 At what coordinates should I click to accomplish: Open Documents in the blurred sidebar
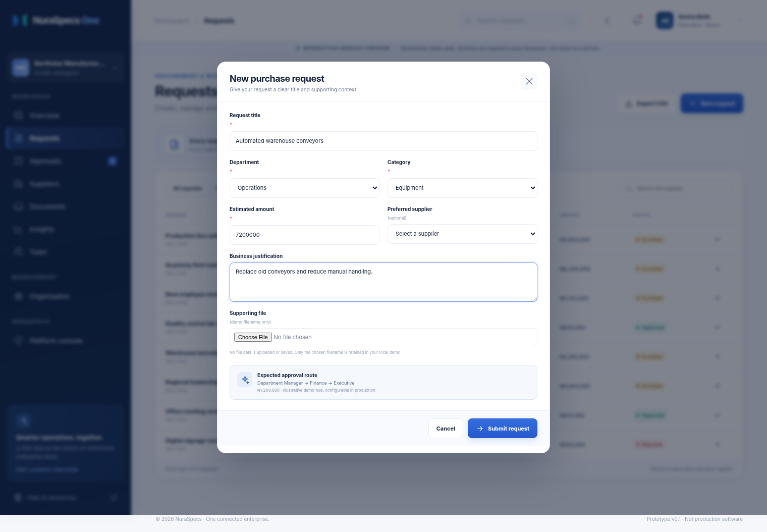(65, 206)
